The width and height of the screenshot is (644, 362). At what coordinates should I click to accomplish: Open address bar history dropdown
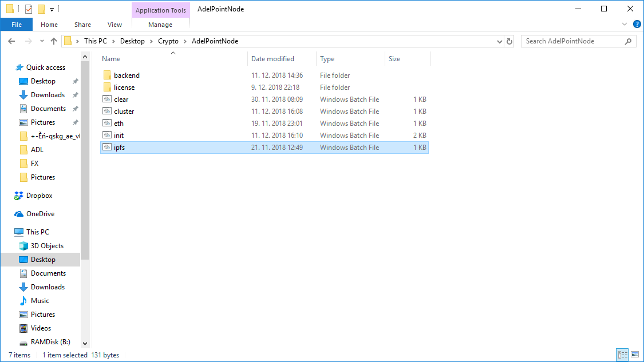[499, 41]
